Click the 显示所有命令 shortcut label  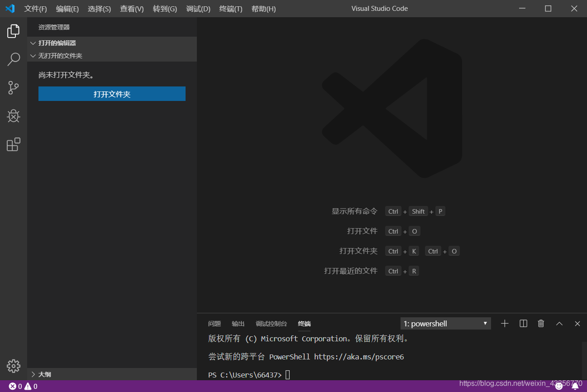354,211
